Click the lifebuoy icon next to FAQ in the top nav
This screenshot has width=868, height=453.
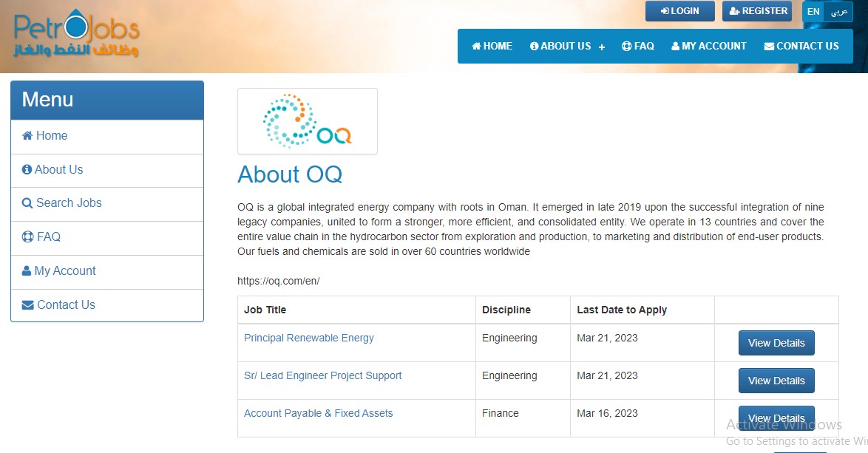tap(626, 46)
